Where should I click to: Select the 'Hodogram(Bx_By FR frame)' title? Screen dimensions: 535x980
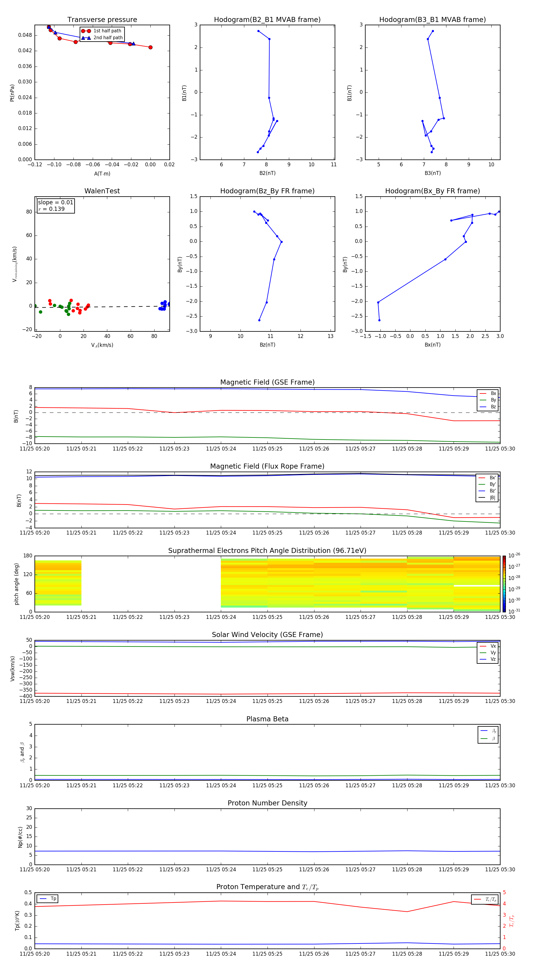[x=432, y=191]
